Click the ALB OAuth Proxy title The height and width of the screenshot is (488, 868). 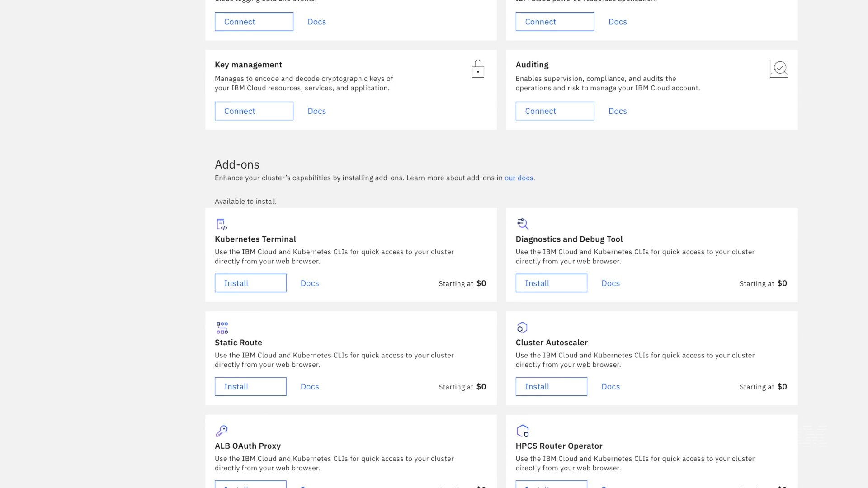(248, 446)
